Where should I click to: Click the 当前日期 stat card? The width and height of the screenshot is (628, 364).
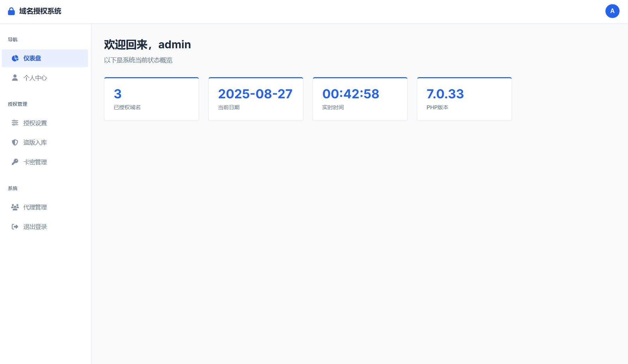tap(256, 99)
